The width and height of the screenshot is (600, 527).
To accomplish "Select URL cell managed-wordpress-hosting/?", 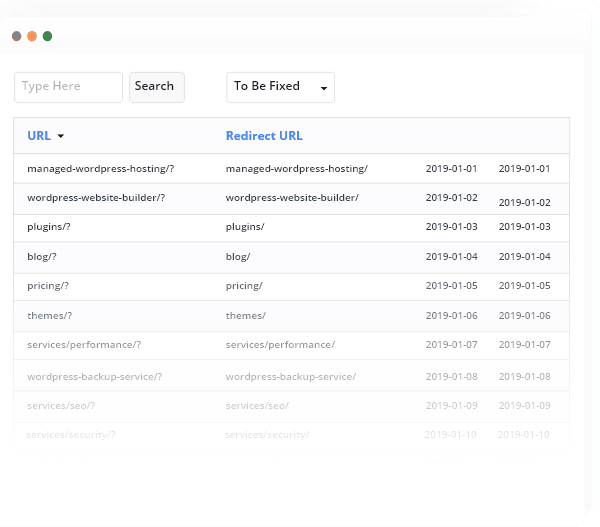I will (101, 169).
